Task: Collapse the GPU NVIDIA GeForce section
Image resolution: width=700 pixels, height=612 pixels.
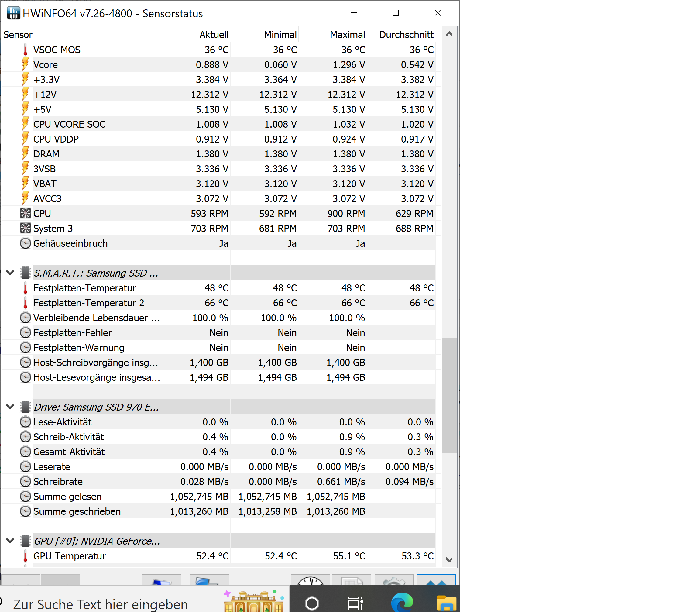Action: (10, 541)
